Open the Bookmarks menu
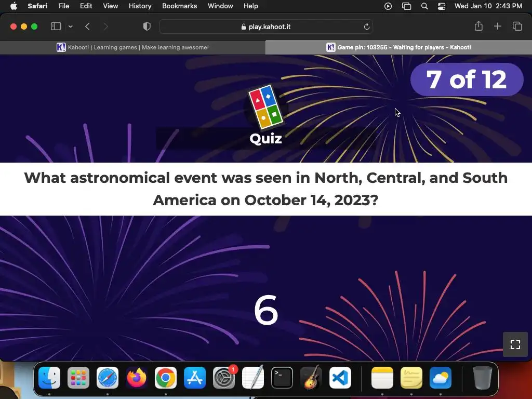This screenshot has width=532, height=399. pos(179,6)
